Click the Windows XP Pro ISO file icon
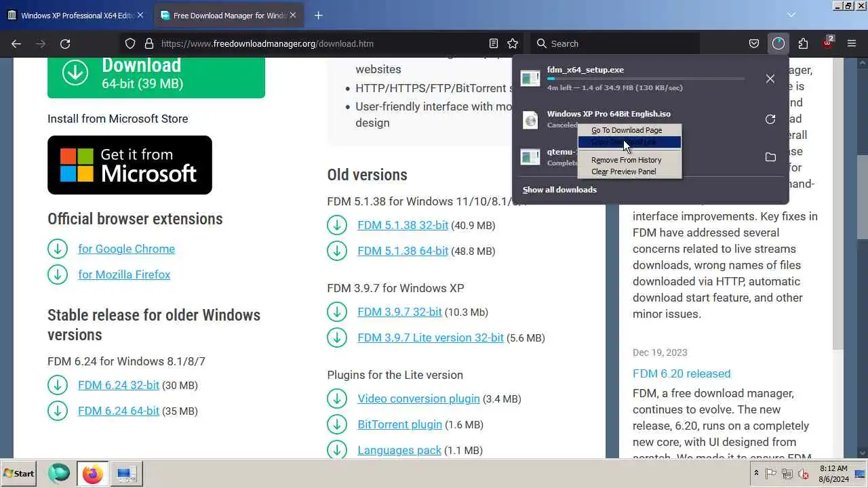This screenshot has width=868, height=488. click(530, 120)
